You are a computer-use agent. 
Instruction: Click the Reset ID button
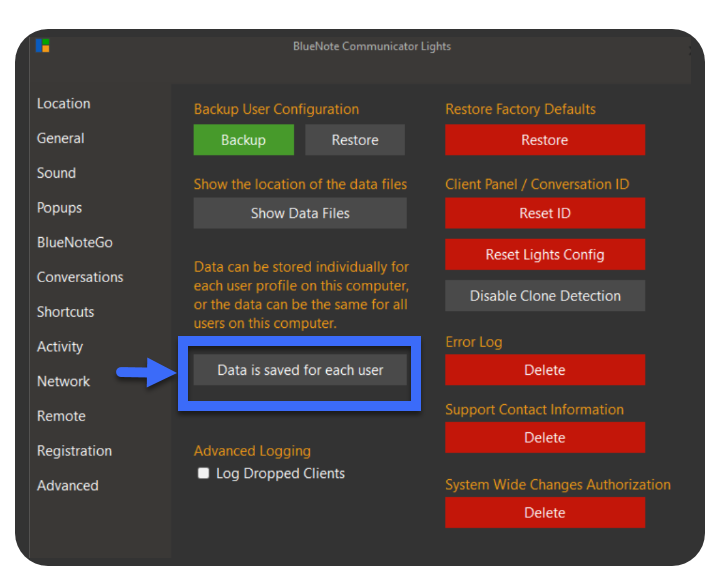pos(545,213)
